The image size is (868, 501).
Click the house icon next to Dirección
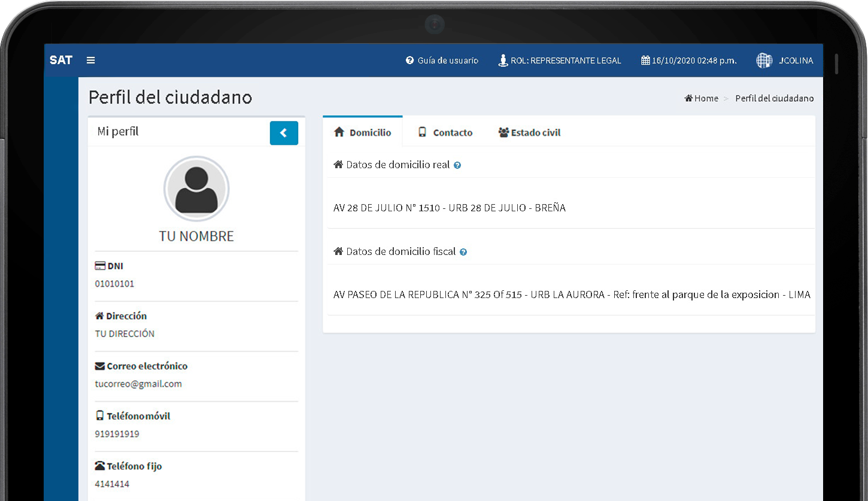click(99, 316)
